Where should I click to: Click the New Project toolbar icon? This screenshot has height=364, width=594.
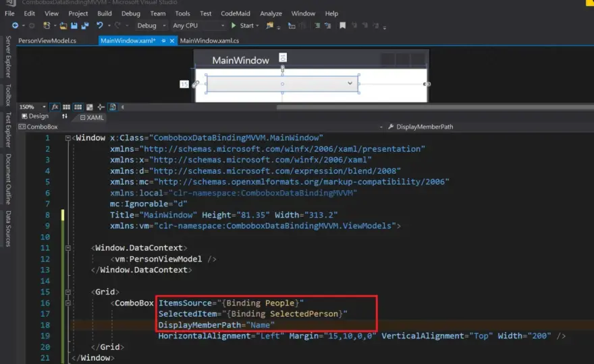click(x=47, y=26)
